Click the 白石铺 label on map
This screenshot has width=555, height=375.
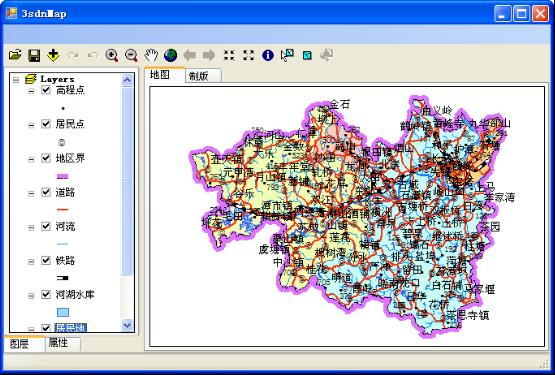(447, 285)
